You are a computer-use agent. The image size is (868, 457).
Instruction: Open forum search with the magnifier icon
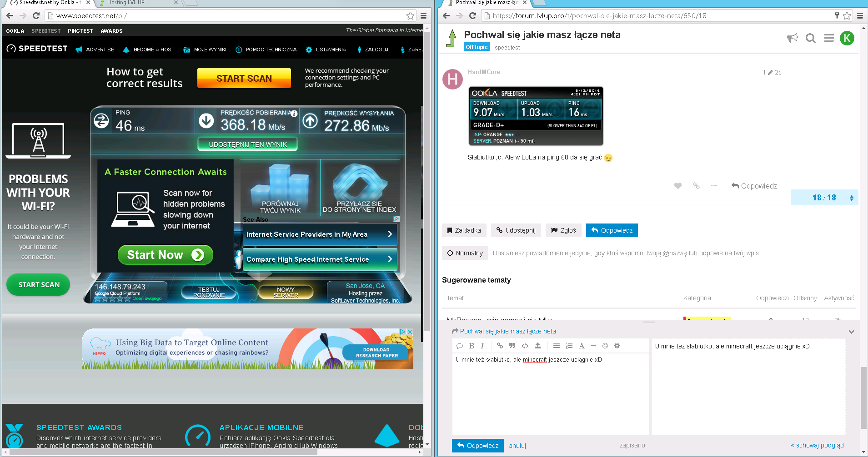click(x=810, y=39)
